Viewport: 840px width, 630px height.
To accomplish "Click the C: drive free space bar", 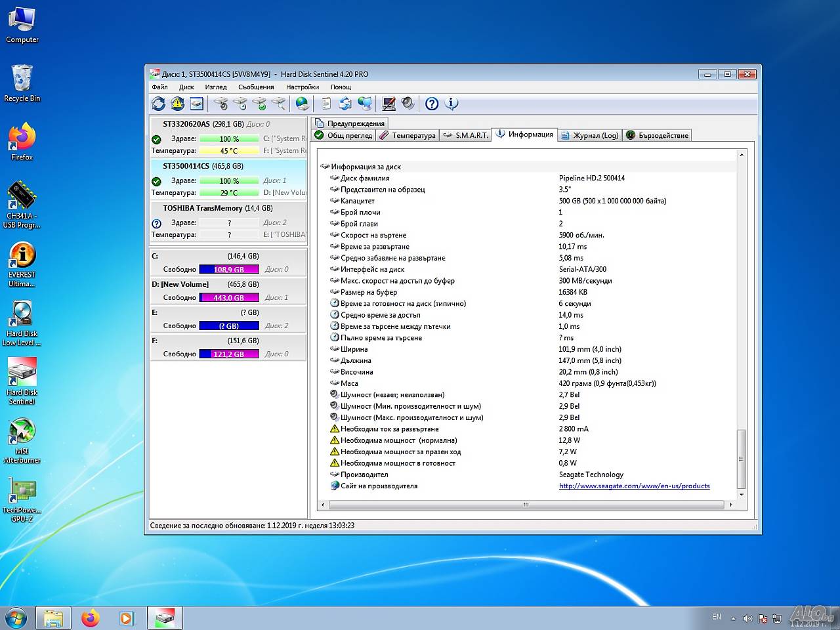I will pyautogui.click(x=229, y=270).
